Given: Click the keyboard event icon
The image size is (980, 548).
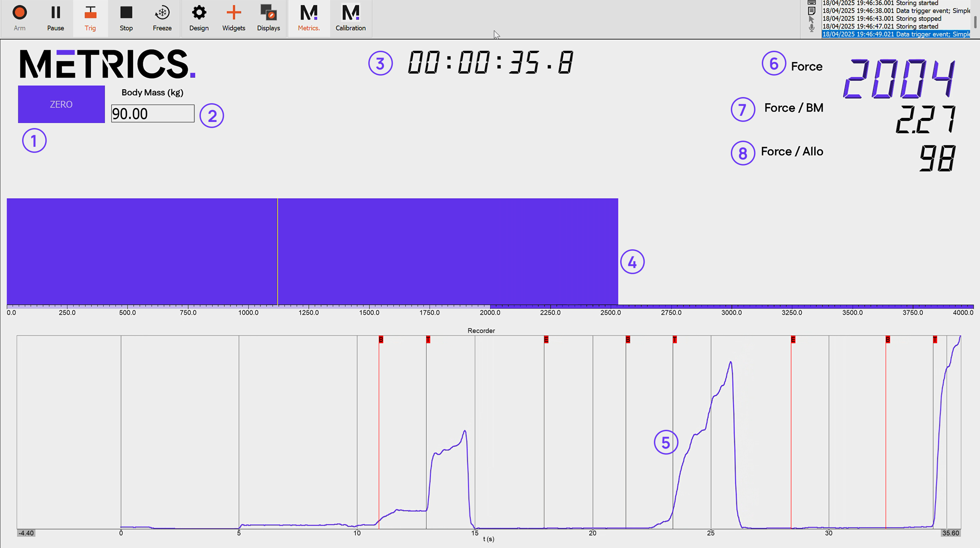Looking at the screenshot, I should coord(812,2).
